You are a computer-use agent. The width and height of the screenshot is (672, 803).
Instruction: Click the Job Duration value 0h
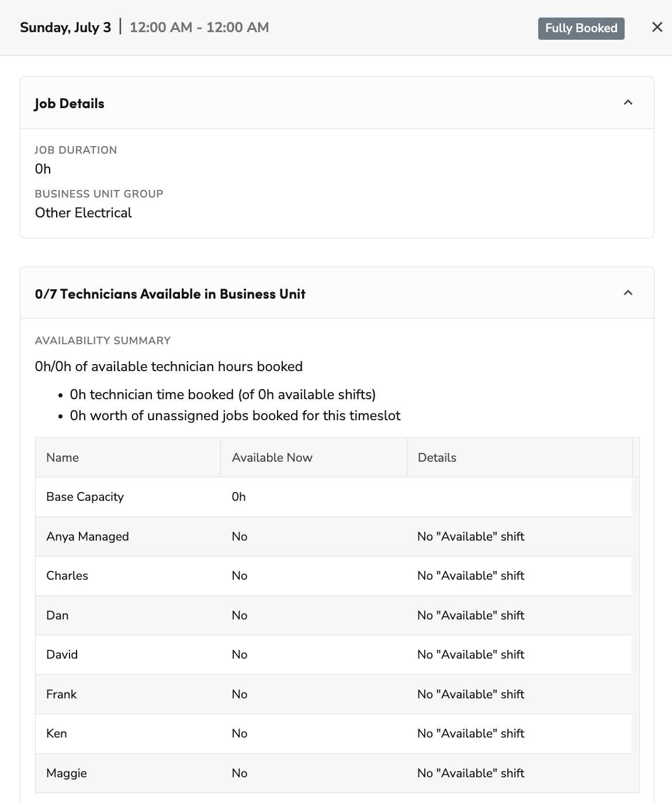(43, 169)
